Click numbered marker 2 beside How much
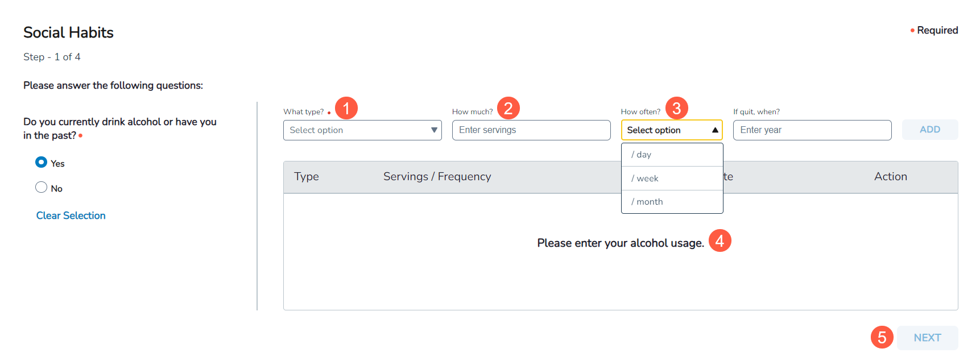This screenshot has height=361, width=980. [508, 108]
